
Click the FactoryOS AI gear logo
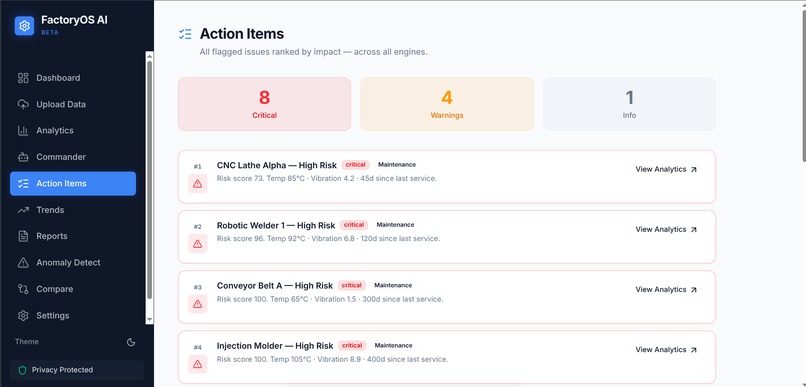[24, 26]
